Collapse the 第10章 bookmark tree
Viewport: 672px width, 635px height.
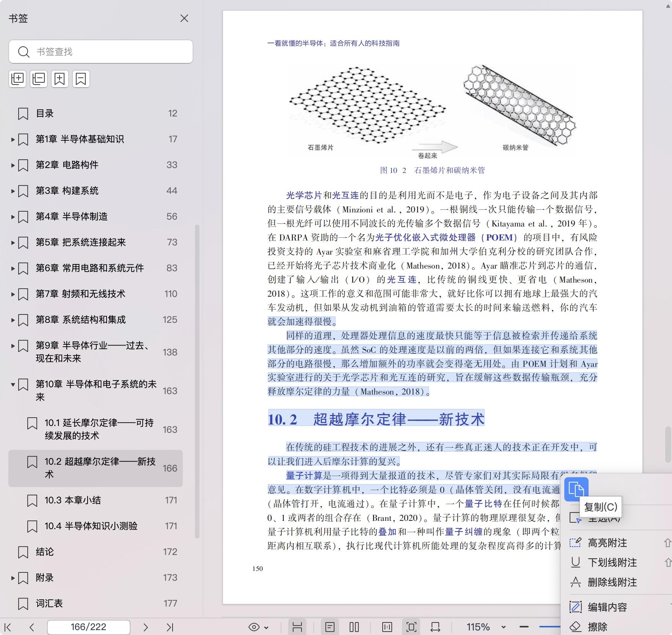tap(13, 385)
